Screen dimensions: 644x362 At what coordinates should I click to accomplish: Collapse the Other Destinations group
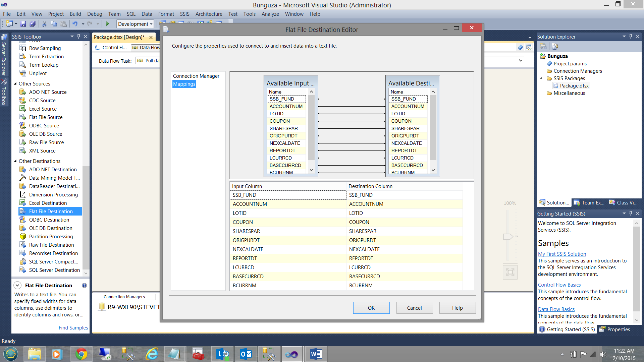click(15, 161)
